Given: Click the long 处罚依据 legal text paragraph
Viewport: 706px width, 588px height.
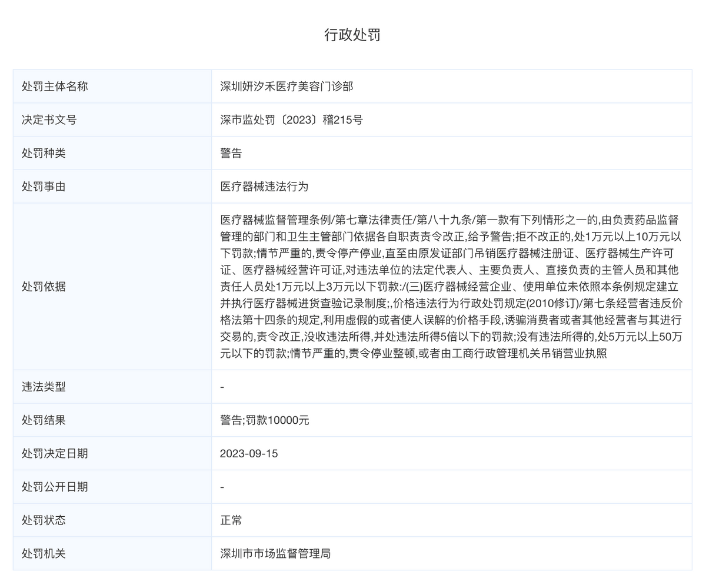Looking at the screenshot, I should click(451, 287).
